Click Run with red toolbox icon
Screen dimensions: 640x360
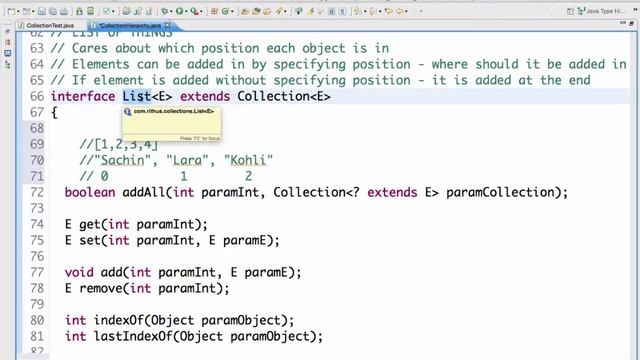pos(195,11)
